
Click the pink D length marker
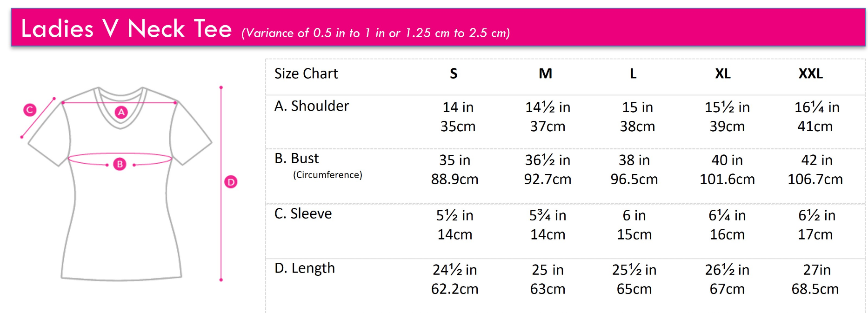[231, 182]
